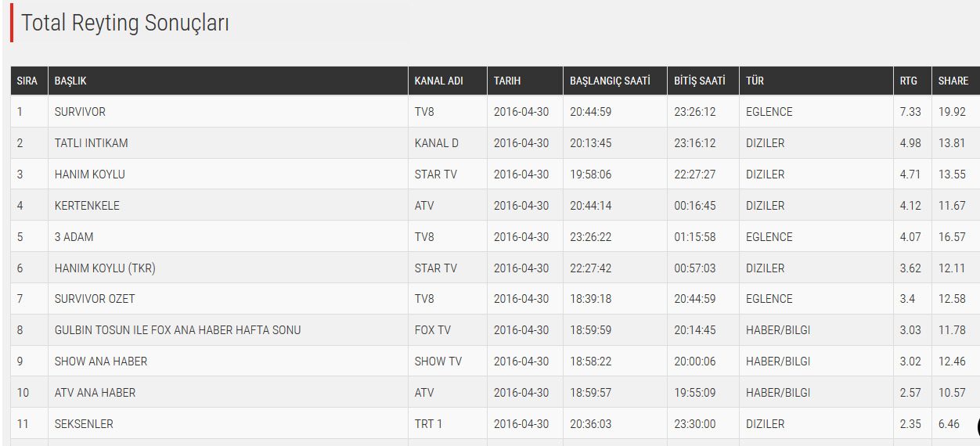Click SHARE value 19.92
This screenshot has height=446, width=980.
pos(952,112)
